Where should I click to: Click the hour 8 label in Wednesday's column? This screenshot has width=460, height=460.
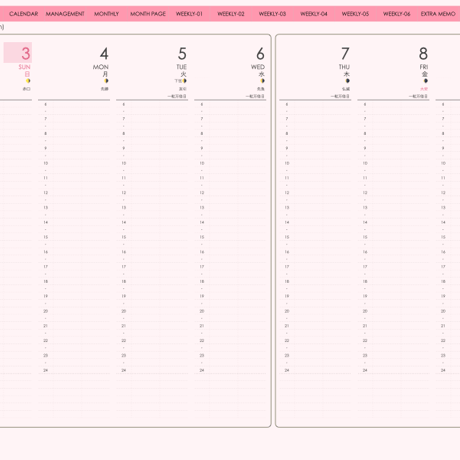pos(202,134)
